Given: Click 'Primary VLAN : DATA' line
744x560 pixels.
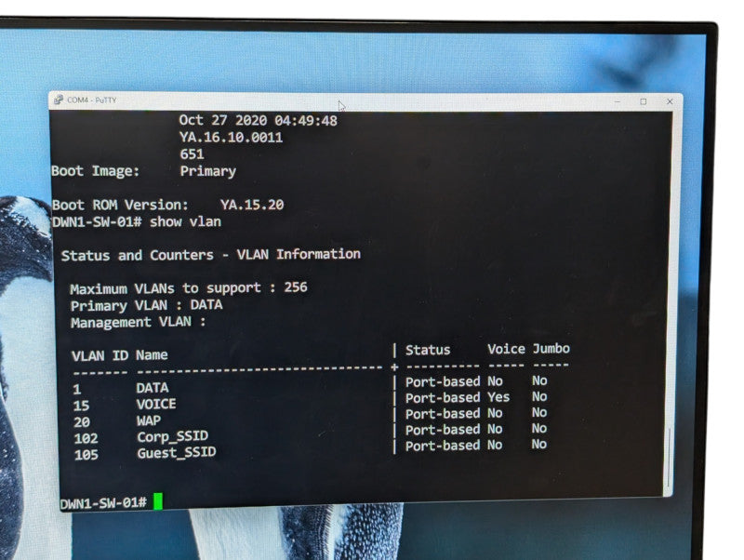Looking at the screenshot, I should coord(146,305).
